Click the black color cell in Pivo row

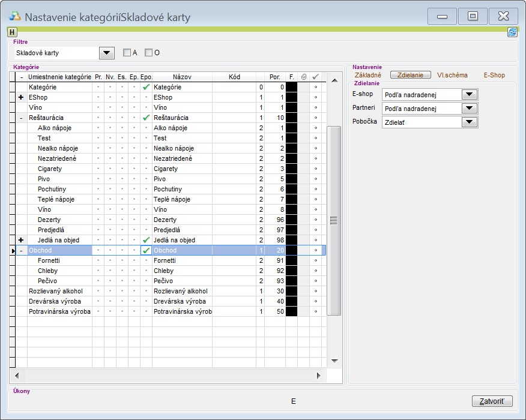pyautogui.click(x=292, y=179)
